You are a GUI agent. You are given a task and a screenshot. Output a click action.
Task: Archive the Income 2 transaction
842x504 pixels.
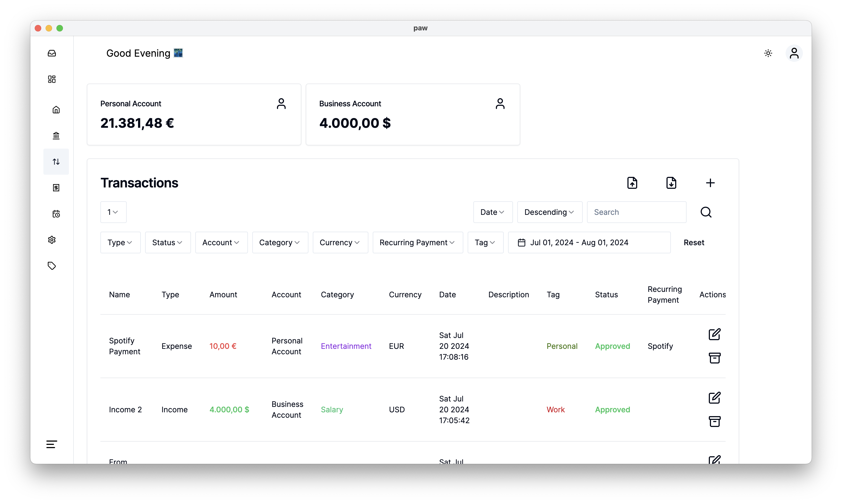[x=714, y=422]
